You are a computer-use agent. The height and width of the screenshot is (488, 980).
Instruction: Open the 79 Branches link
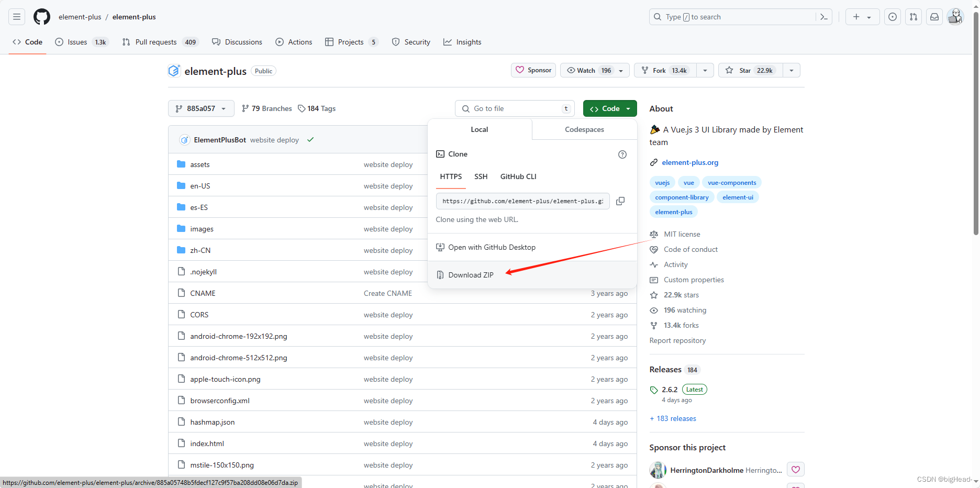click(266, 108)
